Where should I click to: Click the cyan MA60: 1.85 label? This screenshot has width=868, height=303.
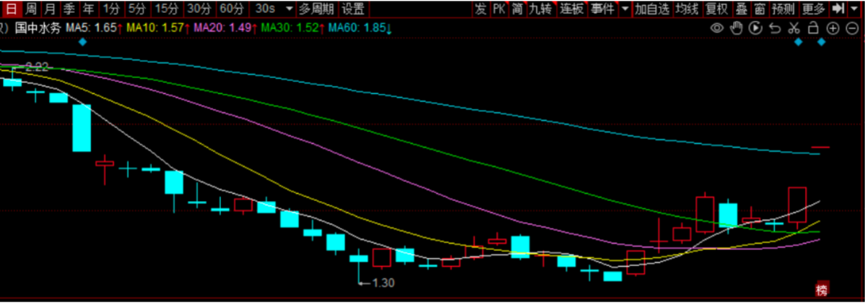tap(360, 27)
